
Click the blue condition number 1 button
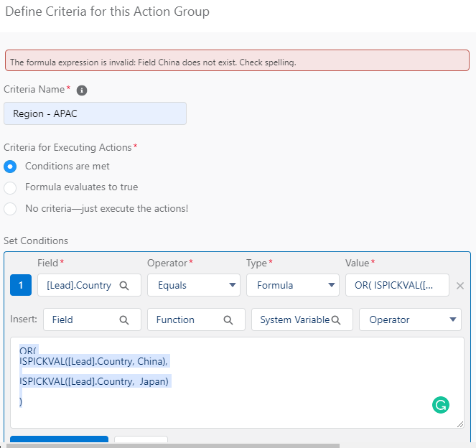coord(21,285)
